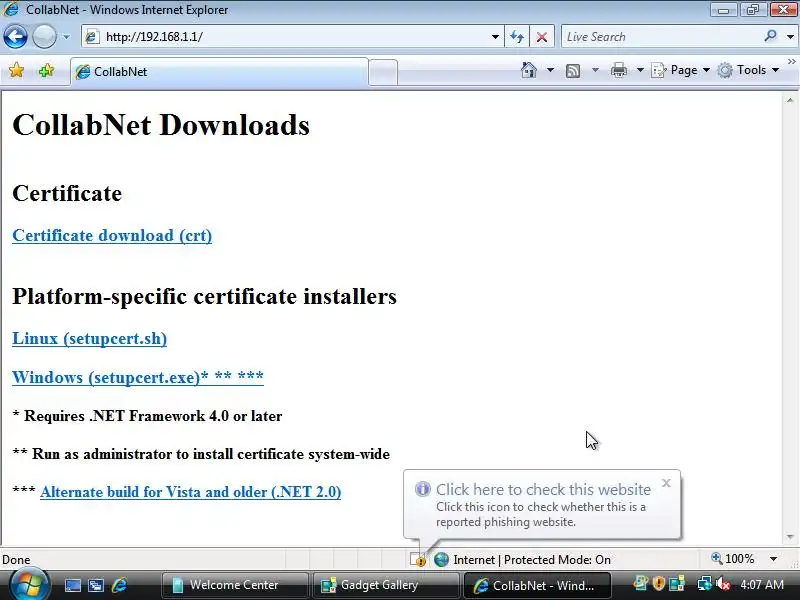This screenshot has width=800, height=600.
Task: Launch Internet Explorer from quick launch
Action: (119, 585)
